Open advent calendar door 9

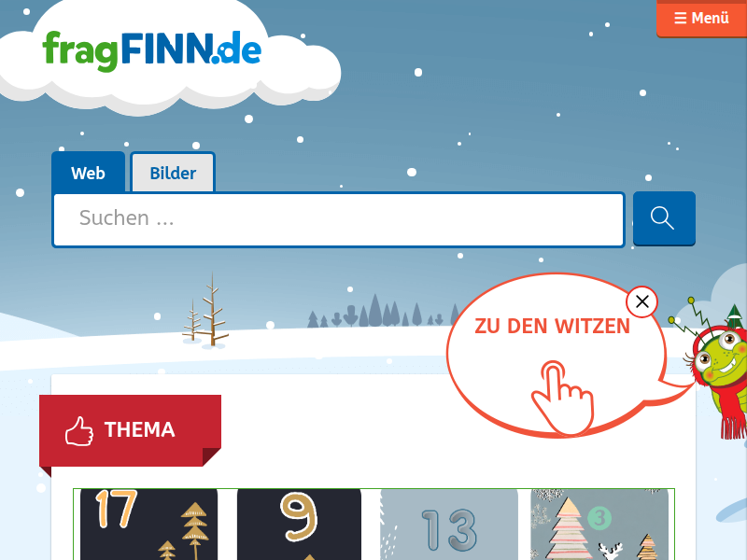coord(299,525)
